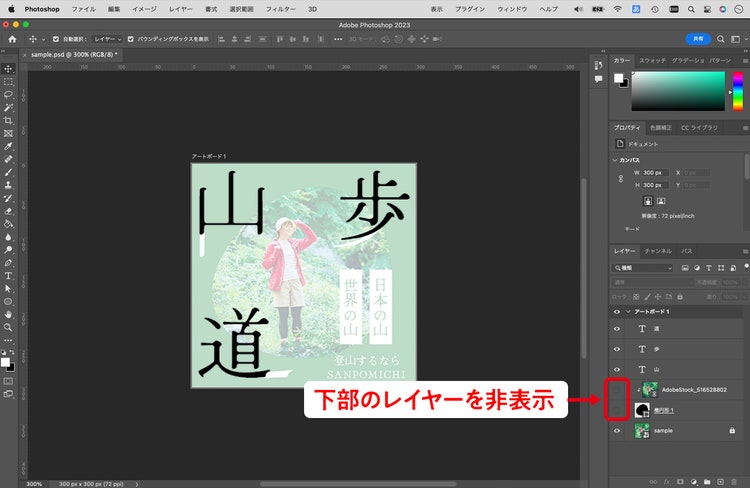Open the layer filter 種類 dropdown

click(643, 268)
